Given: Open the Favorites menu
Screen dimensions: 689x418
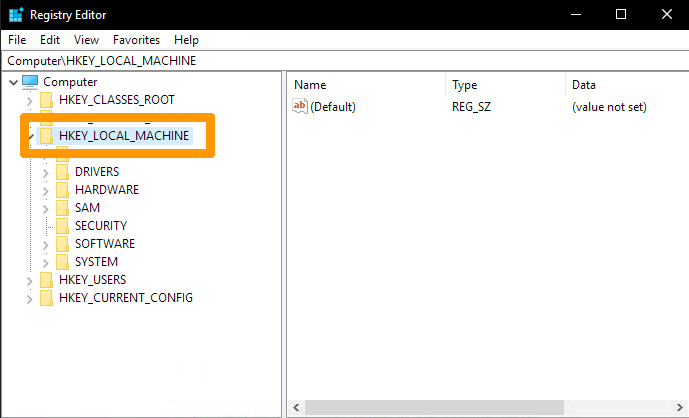Looking at the screenshot, I should pos(136,40).
